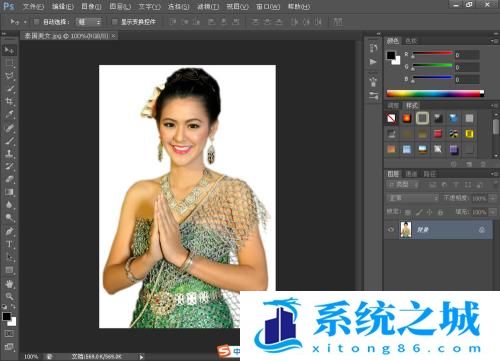The height and width of the screenshot is (361, 500).
Task: Select the Brush tool
Action: (9, 140)
